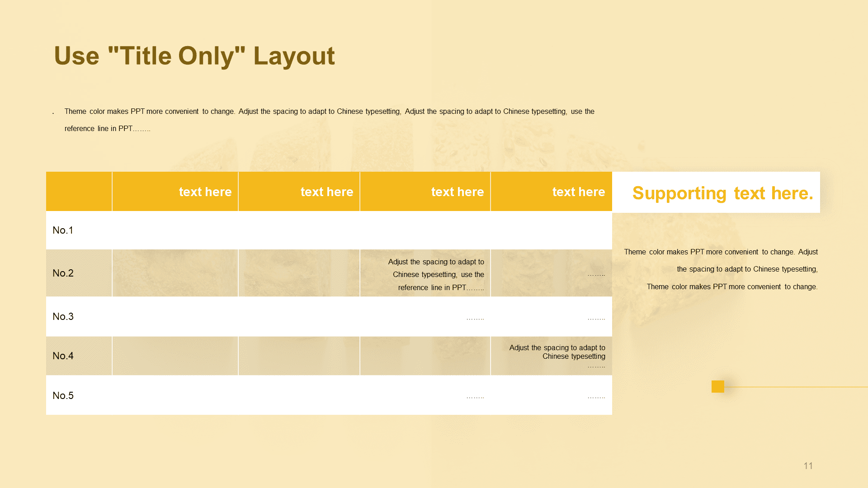Click the thin yellow line beside the square
This screenshot has height=488, width=868.
(796, 387)
